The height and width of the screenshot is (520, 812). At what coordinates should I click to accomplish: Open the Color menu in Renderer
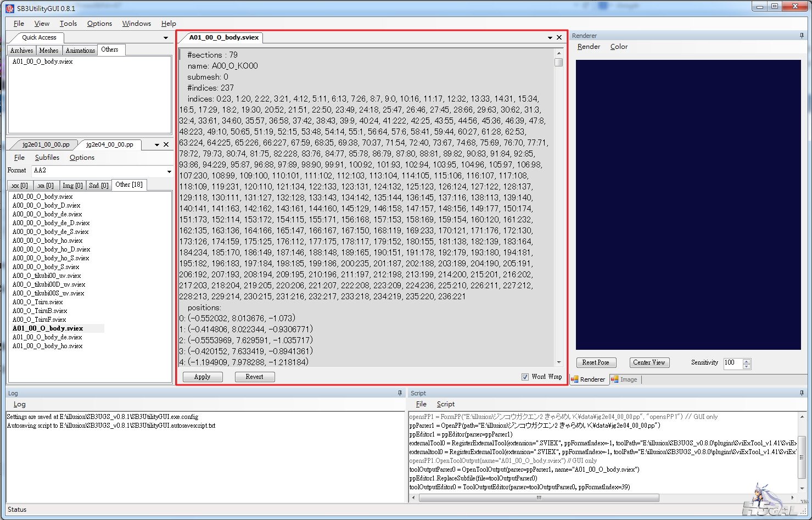pos(619,47)
